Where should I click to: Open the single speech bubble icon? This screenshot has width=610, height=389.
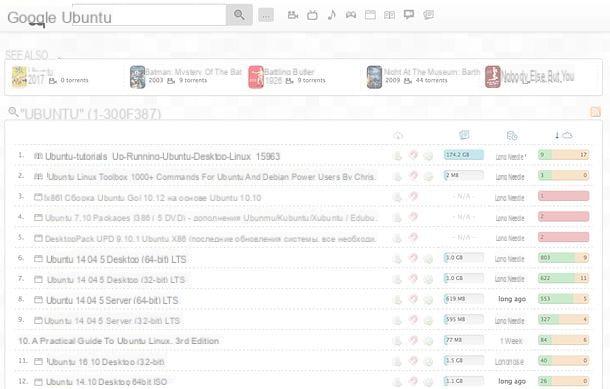pos(409,15)
